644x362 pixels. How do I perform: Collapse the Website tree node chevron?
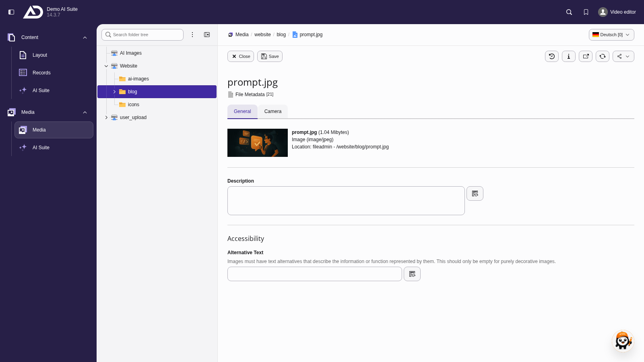[x=106, y=66]
